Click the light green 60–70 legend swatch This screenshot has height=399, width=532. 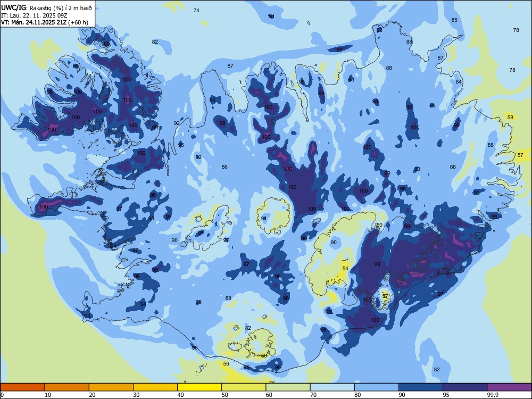pyautogui.click(x=288, y=387)
